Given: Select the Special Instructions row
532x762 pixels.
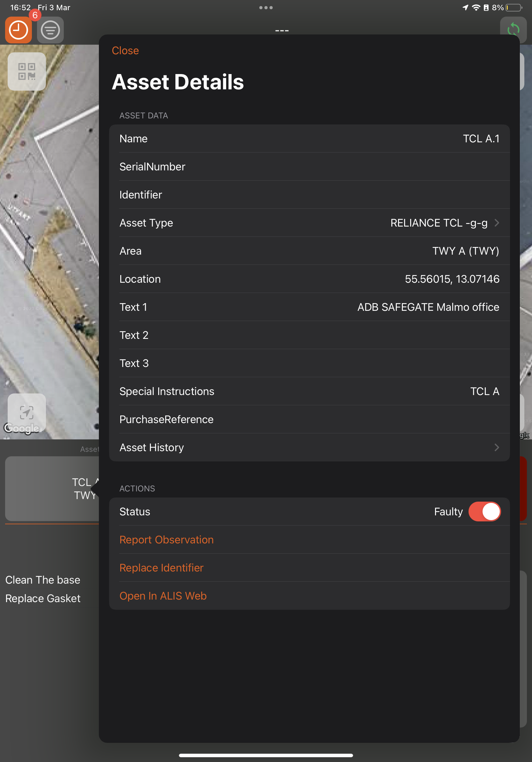Looking at the screenshot, I should point(309,391).
